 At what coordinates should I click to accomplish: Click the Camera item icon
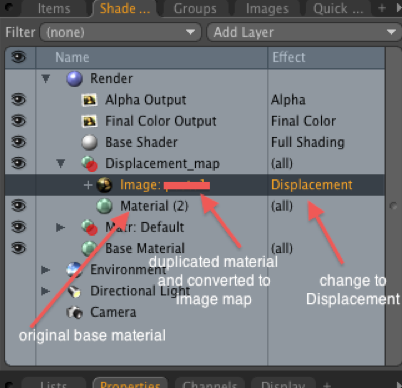point(74,312)
